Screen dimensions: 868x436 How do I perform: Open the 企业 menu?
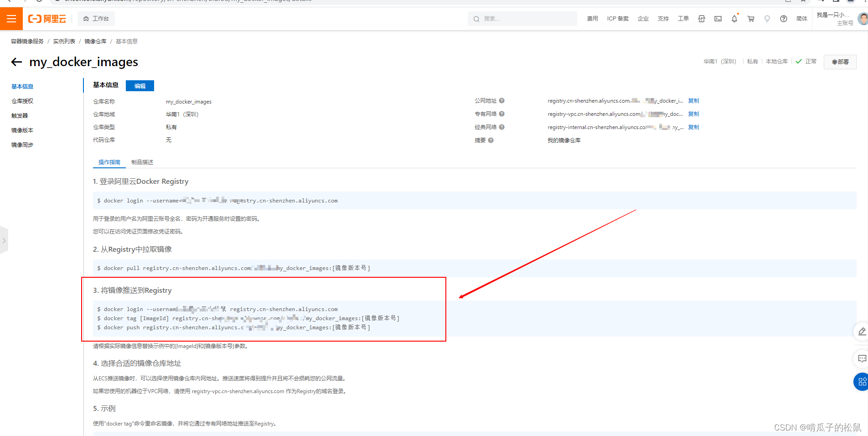click(x=643, y=19)
